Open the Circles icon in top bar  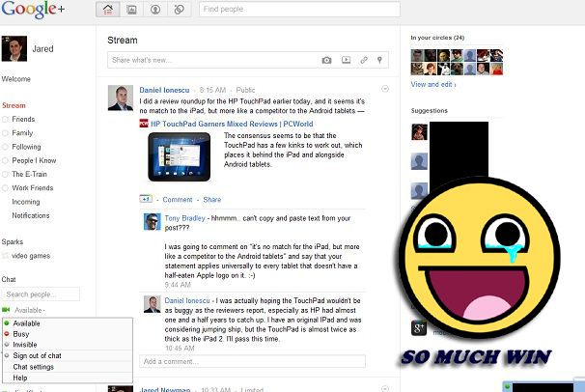click(x=180, y=10)
